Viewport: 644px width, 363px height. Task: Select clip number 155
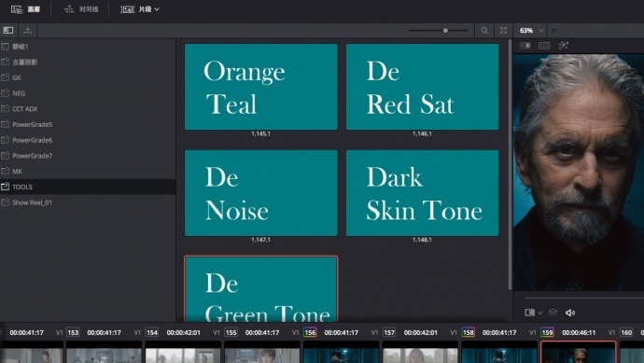231,332
